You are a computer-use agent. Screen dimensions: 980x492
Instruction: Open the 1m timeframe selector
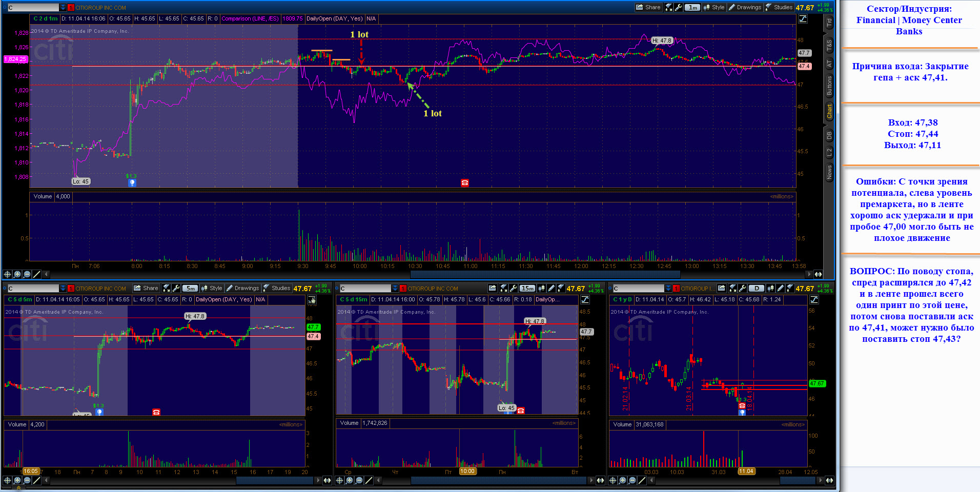tap(692, 7)
